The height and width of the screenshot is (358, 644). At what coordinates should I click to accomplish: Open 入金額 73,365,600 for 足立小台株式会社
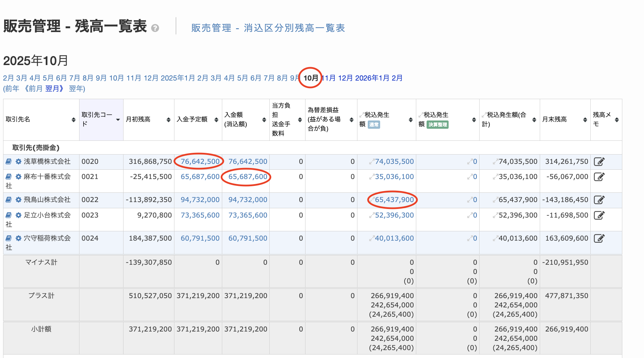tap(248, 215)
